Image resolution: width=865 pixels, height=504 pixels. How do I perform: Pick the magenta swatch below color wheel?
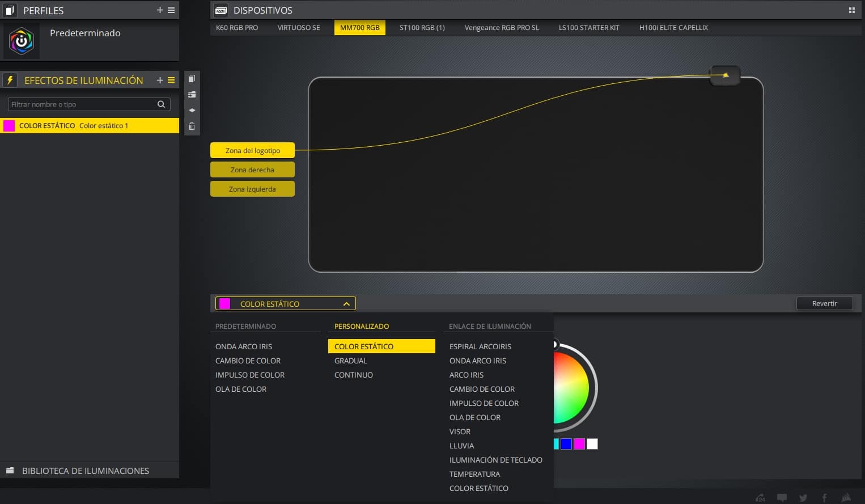[x=579, y=444]
